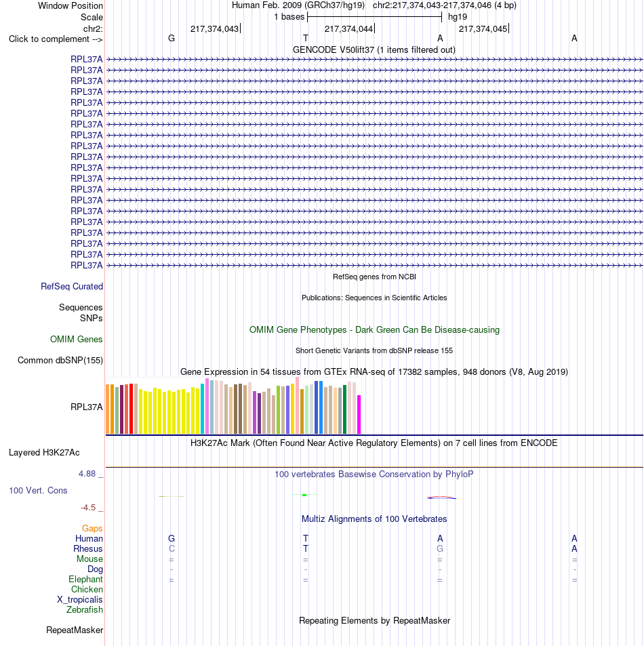The height and width of the screenshot is (646, 644).
Task: Select base T in the complement sequence row
Action: 305,39
